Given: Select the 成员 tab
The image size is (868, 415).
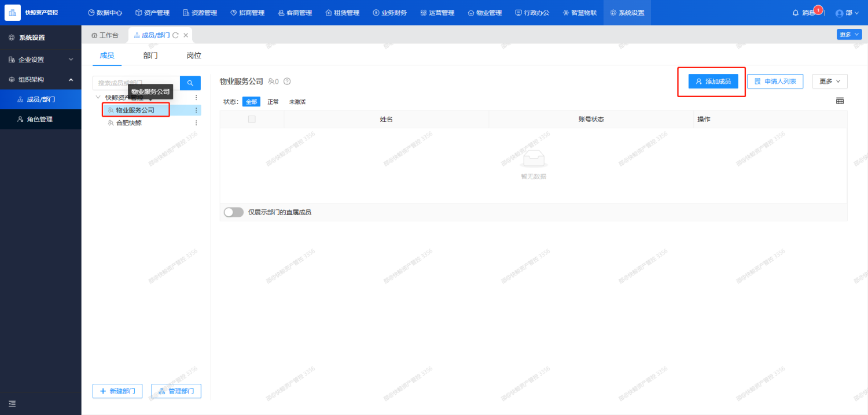Looking at the screenshot, I should point(107,55).
